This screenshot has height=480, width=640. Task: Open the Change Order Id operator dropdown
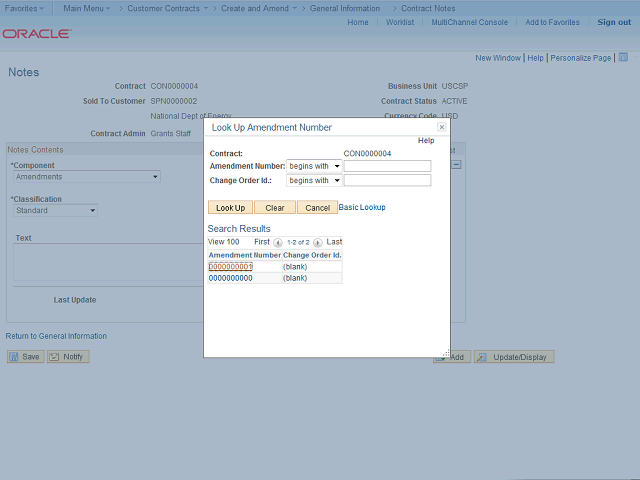(x=314, y=180)
